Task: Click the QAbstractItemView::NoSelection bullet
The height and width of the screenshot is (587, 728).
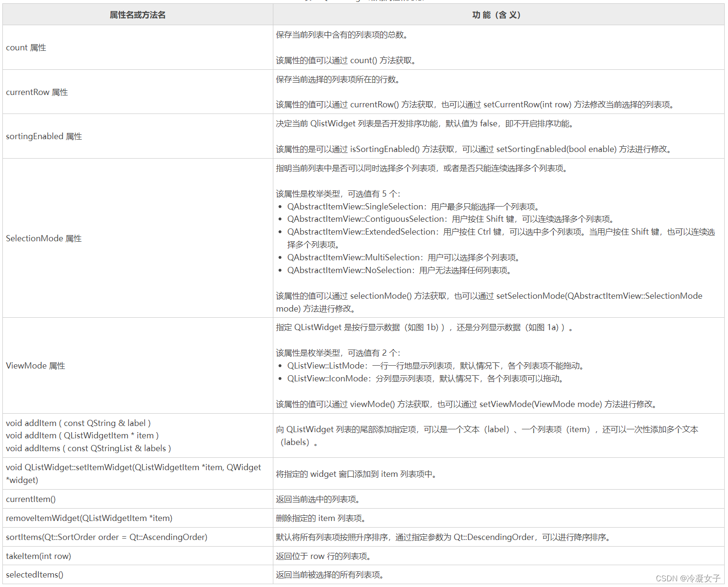Action: click(x=400, y=270)
